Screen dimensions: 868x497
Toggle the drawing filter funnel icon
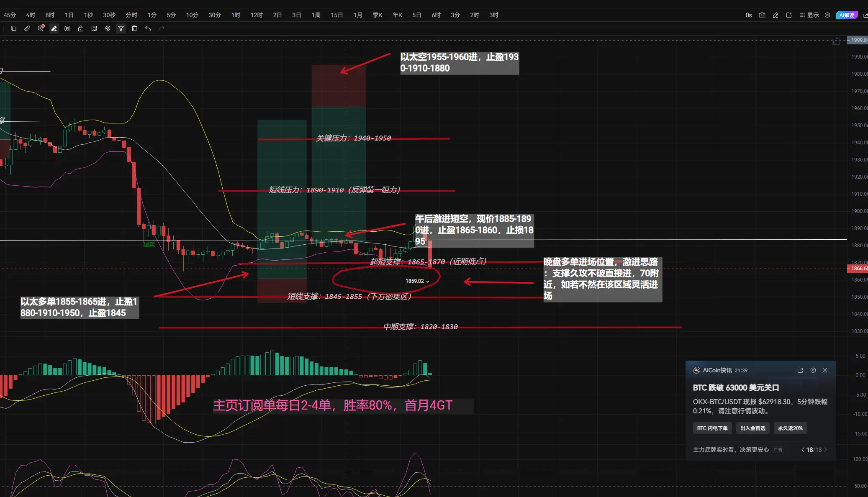[x=121, y=28]
